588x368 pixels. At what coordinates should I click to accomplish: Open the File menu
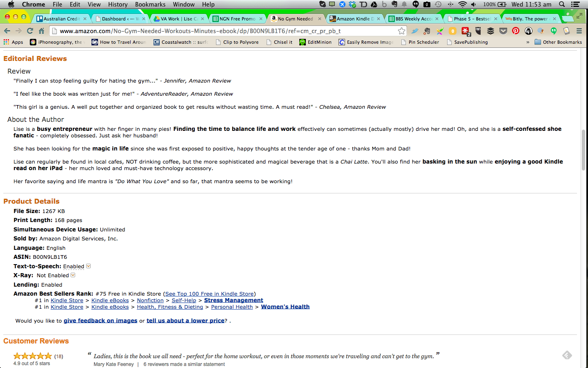coord(58,4)
